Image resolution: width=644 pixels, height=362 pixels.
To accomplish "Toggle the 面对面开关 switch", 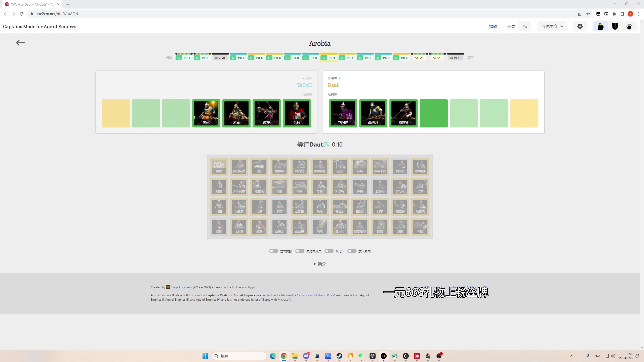I will pos(300,251).
